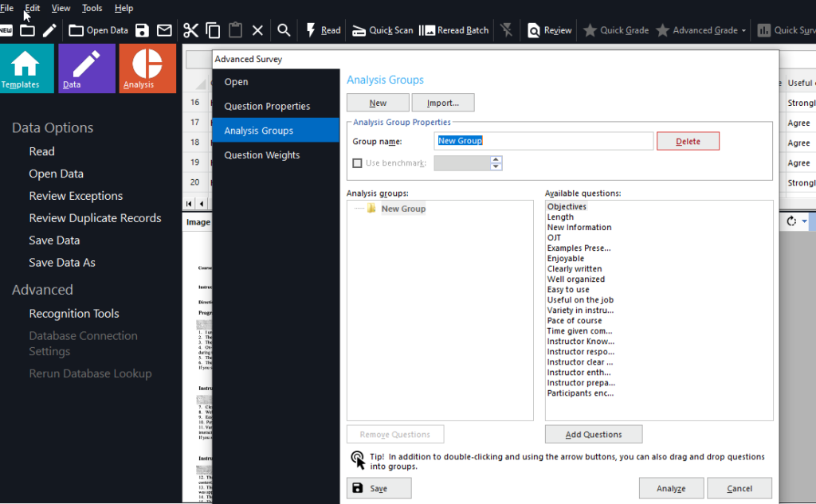Select Useful on the job question
This screenshot has width=816, height=504.
tap(580, 300)
